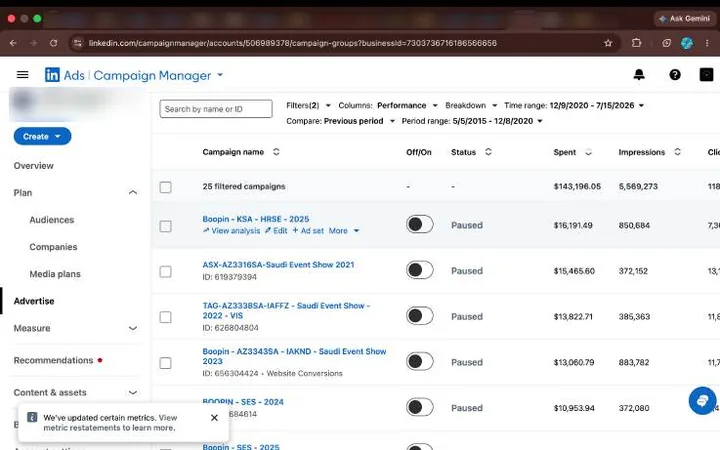Open Recommendations in sidebar
This screenshot has height=450, width=720.
point(53,360)
